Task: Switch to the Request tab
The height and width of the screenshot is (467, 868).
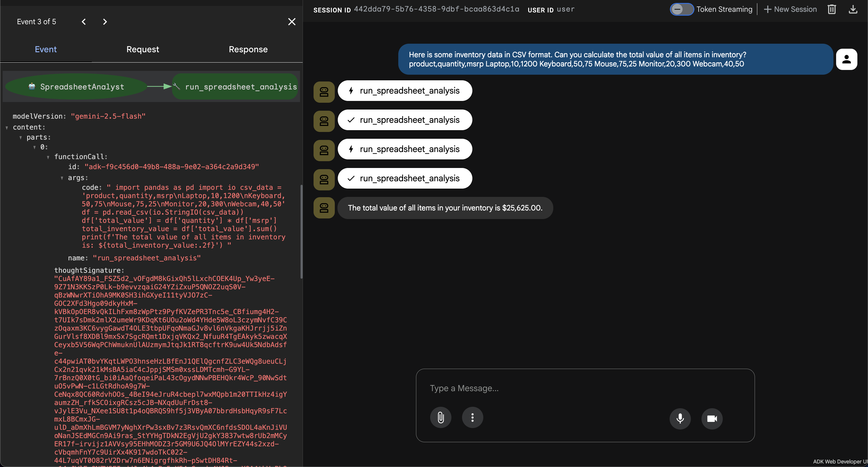Action: tap(143, 49)
